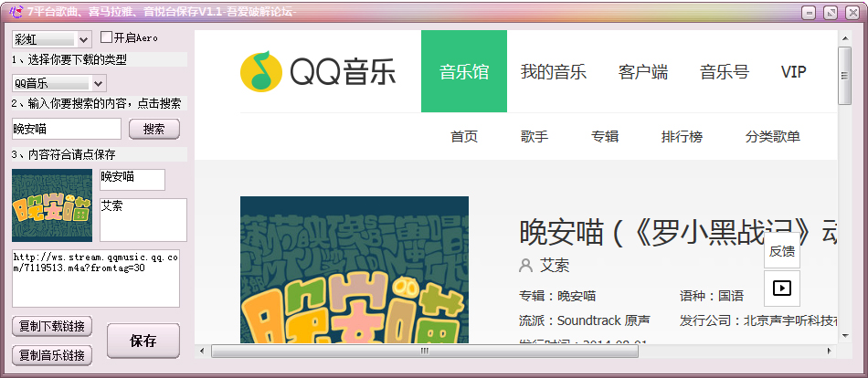Click the vertical scrollbar up arrow
Image resolution: width=868 pixels, height=378 pixels.
click(845, 38)
